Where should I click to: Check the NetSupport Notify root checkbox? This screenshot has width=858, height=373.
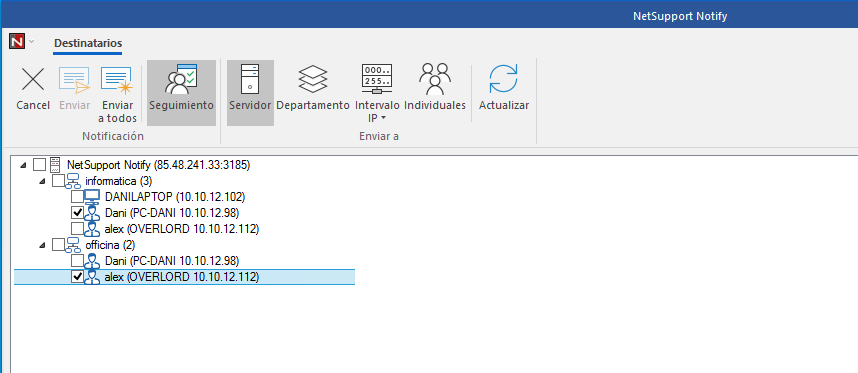pos(39,164)
